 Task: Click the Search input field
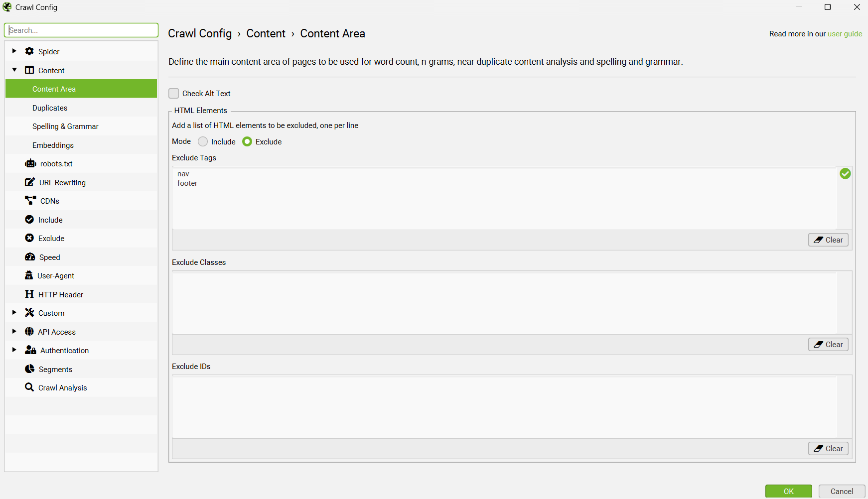81,30
